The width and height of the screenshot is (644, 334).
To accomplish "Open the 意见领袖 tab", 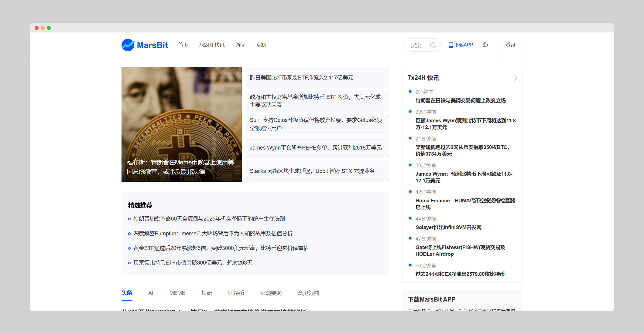I will pyautogui.click(x=308, y=293).
